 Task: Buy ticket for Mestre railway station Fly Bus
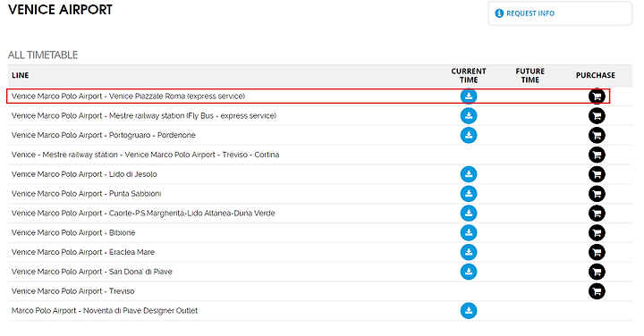(597, 115)
